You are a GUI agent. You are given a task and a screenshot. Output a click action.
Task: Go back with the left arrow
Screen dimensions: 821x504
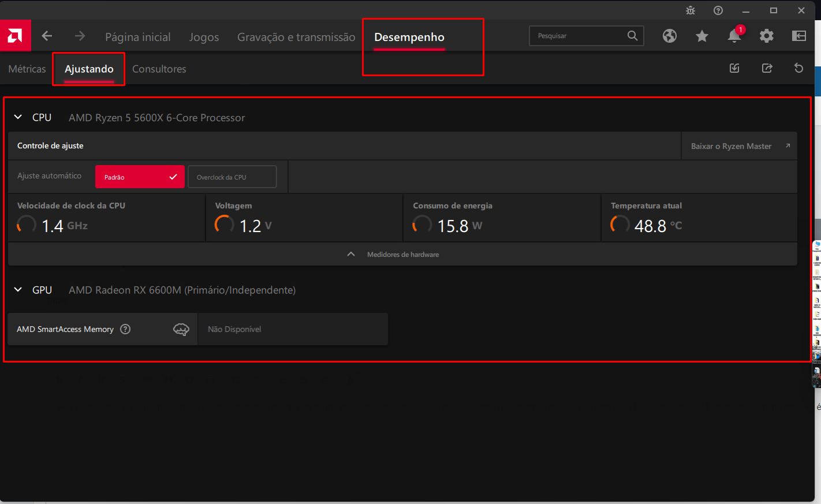47,36
